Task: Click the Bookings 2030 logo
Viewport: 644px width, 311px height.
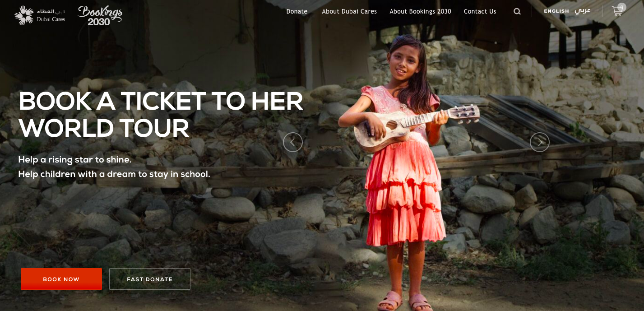Action: tap(100, 15)
